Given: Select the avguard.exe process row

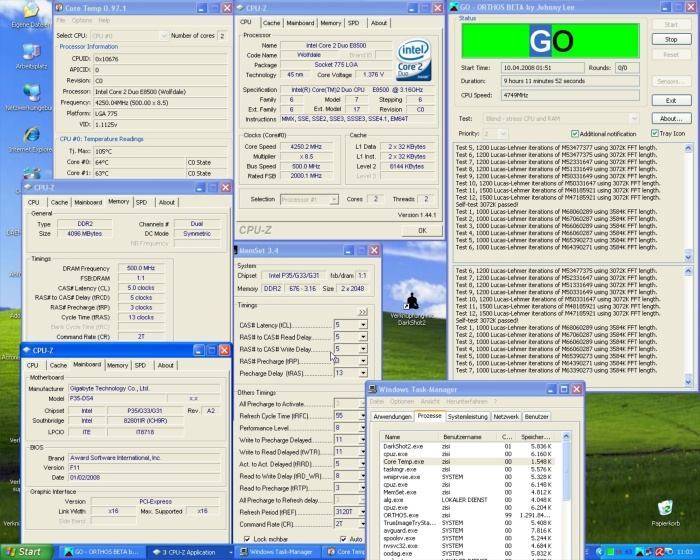Looking at the screenshot, I should click(468, 531).
